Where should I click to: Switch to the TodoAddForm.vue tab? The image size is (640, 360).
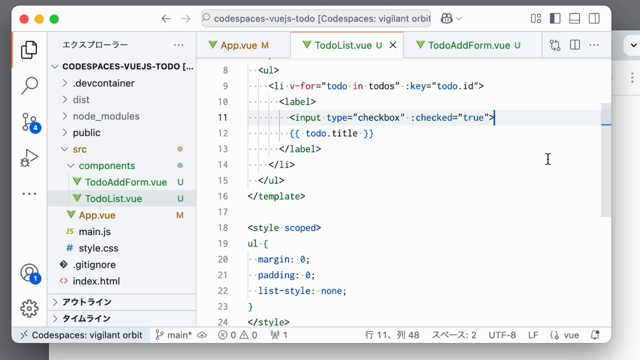(x=471, y=45)
